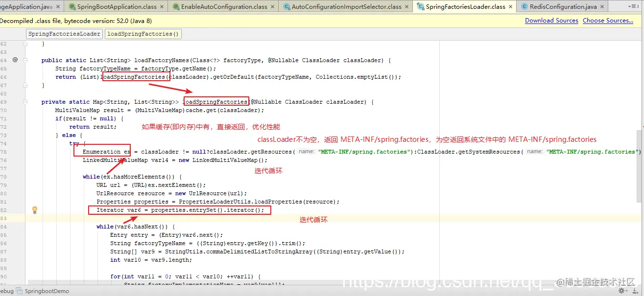The height and width of the screenshot is (296, 644).
Task: Place the cursor on "return result;"
Action: click(x=93, y=127)
